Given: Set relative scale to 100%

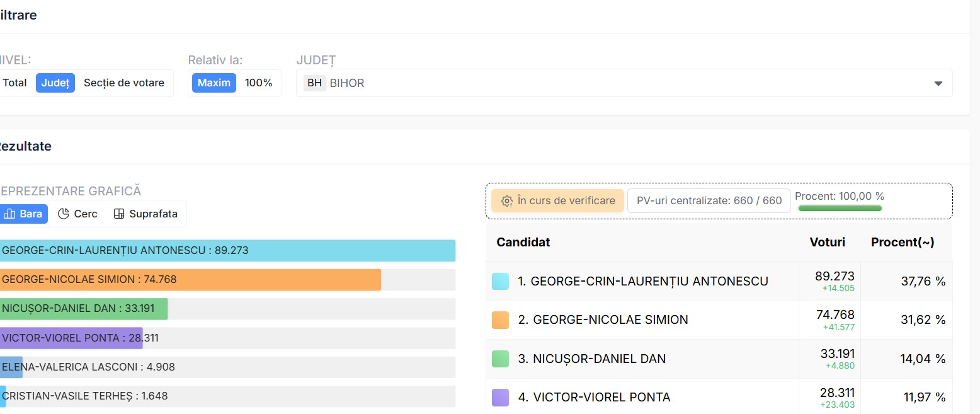Looking at the screenshot, I should pos(258,83).
